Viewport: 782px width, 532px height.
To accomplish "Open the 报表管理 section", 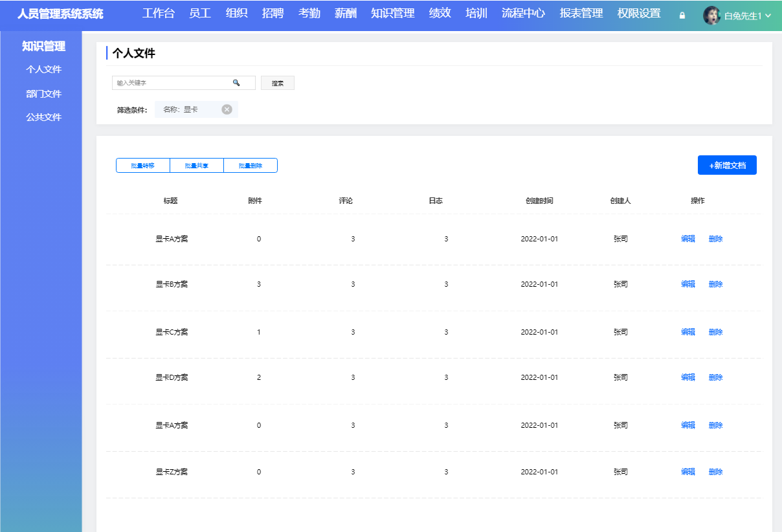I will point(580,13).
